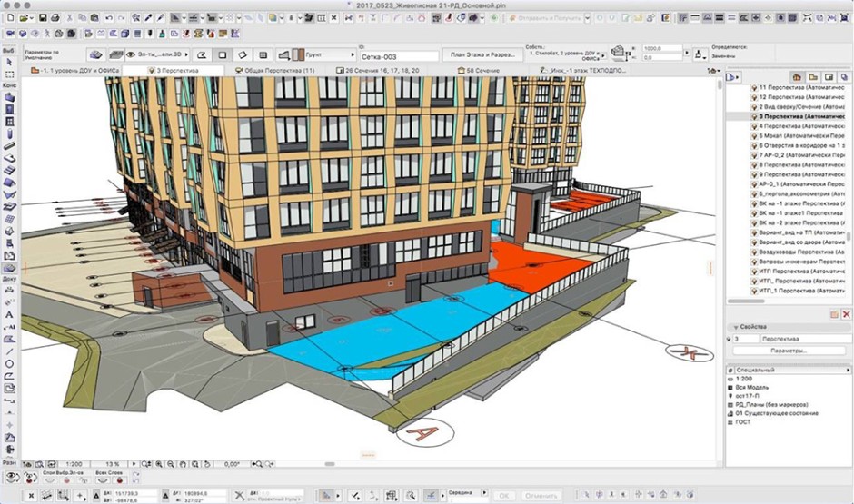Click the Save (floppy disk) icon
This screenshot has width=854, height=504.
(43, 18)
